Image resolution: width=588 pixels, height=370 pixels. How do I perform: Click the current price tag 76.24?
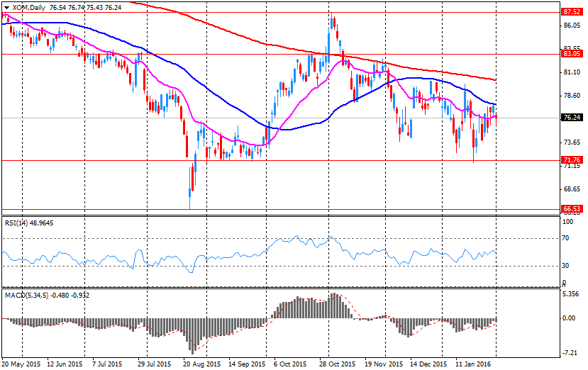(x=572, y=118)
